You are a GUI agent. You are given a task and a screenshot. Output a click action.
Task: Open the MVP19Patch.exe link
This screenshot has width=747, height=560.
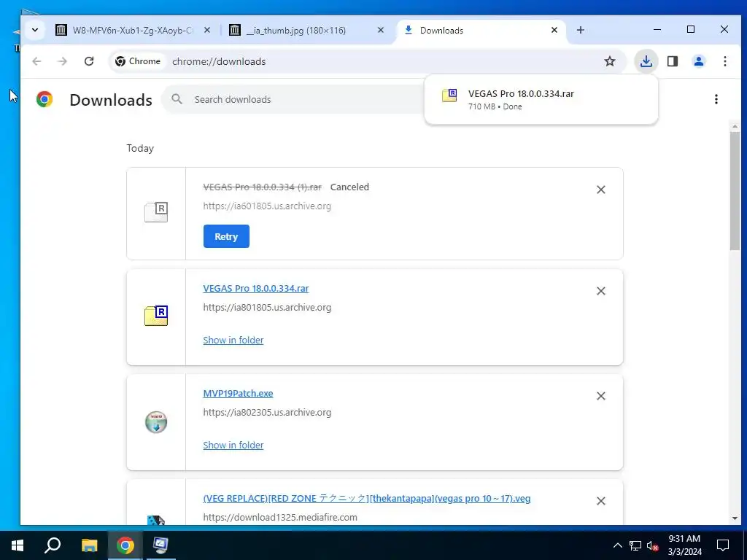[x=238, y=393]
